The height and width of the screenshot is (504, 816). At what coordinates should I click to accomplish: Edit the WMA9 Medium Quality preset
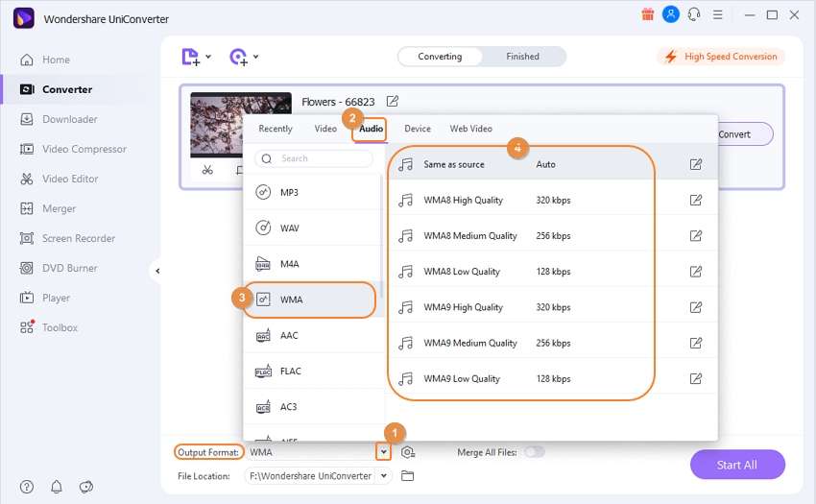[x=696, y=343]
